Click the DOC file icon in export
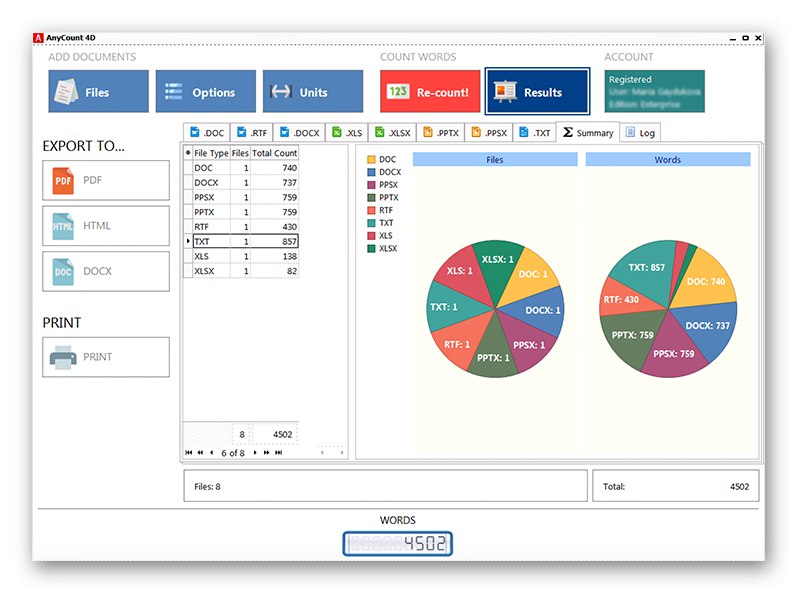The image size is (797, 593). tap(63, 271)
